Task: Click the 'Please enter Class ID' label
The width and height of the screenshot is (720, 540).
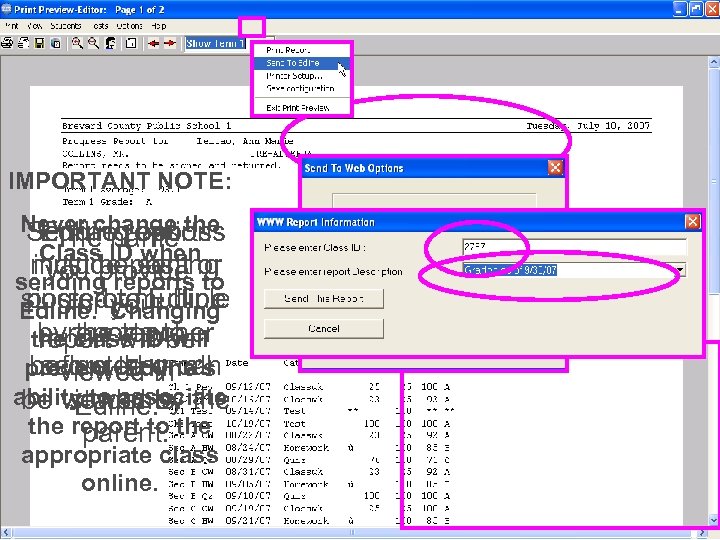Action: tap(315, 248)
